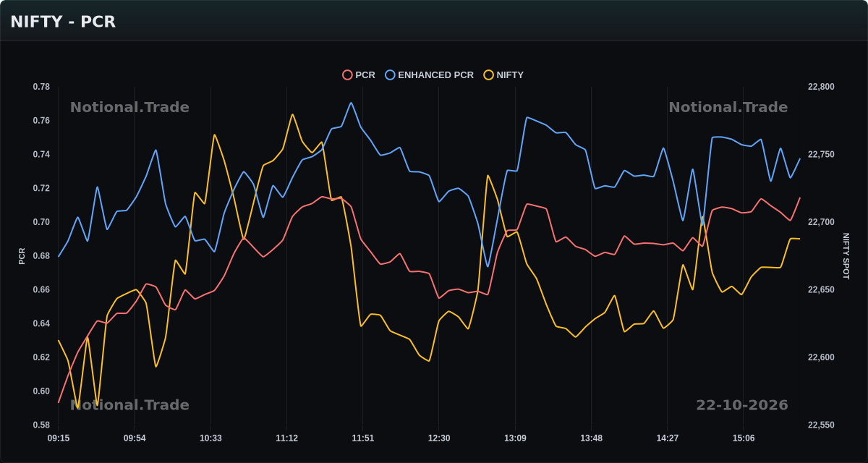Select the 13:09 time axis label
The width and height of the screenshot is (868, 463).
pyautogui.click(x=515, y=438)
